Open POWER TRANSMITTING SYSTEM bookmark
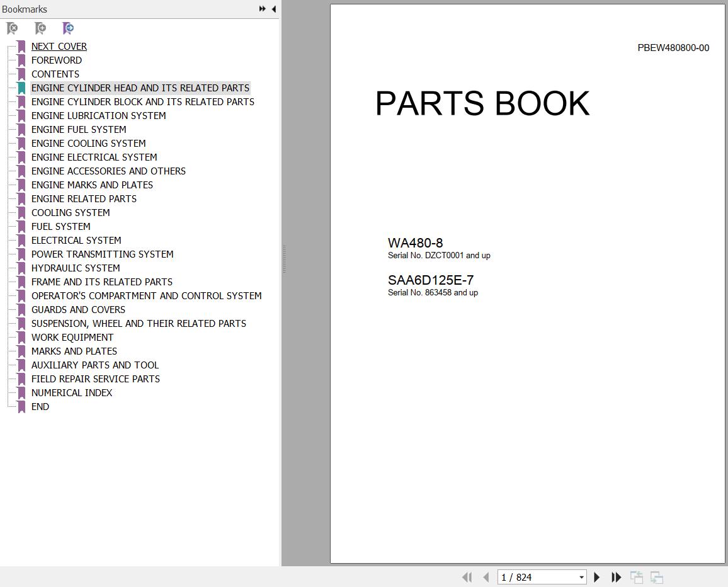This screenshot has height=587, width=728. (103, 254)
